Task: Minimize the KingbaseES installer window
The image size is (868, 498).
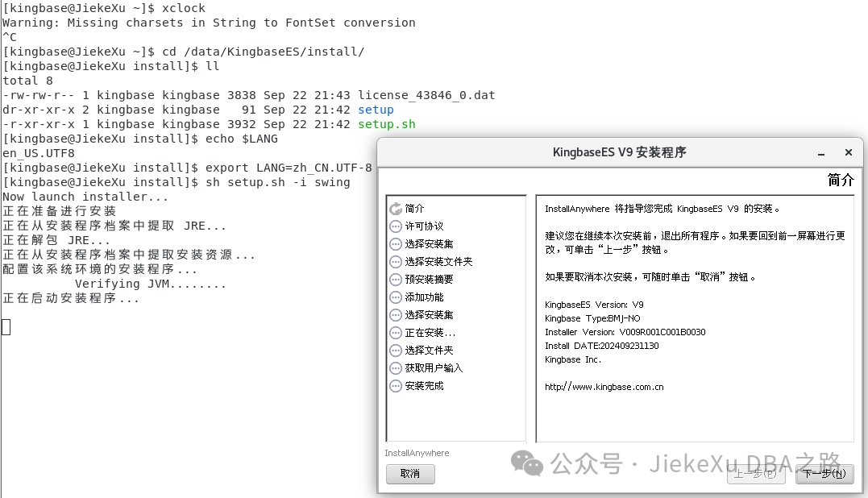Action: [x=820, y=152]
